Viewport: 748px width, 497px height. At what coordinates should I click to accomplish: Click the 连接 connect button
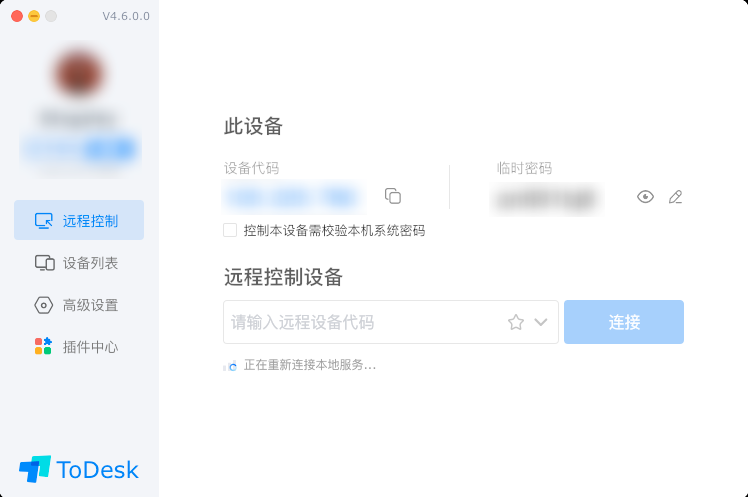pos(623,322)
